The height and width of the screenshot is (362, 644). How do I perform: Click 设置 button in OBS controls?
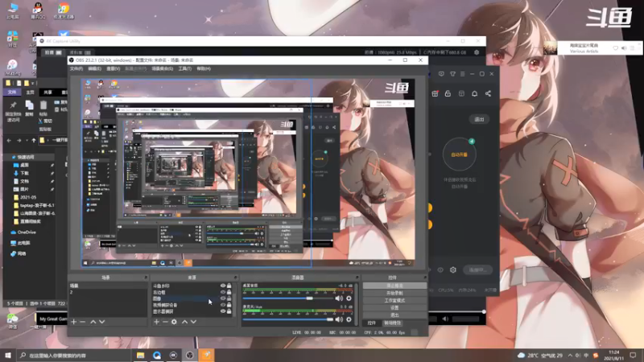pos(394,308)
